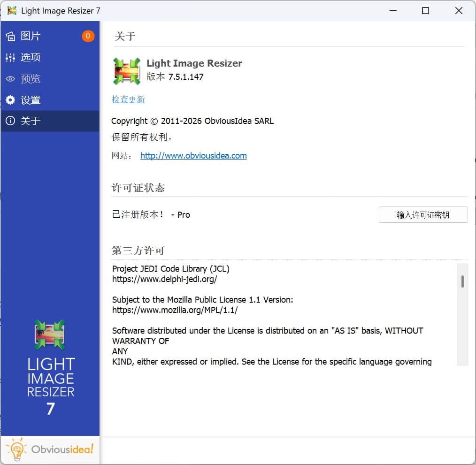Click the 选项 sliders icon
476x465 pixels.
(10, 57)
